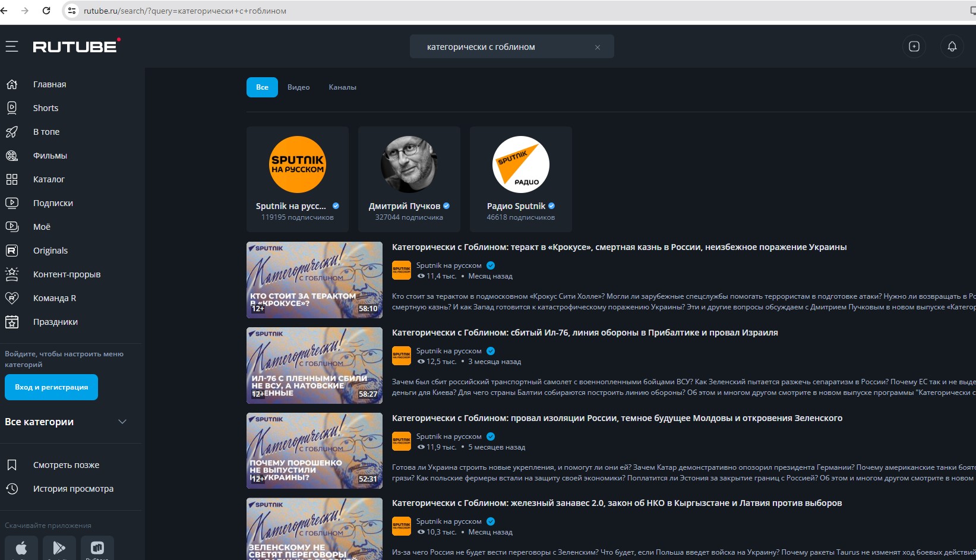The height and width of the screenshot is (560, 976).
Task: Click the Контент-прорыв icon
Action: click(x=12, y=274)
